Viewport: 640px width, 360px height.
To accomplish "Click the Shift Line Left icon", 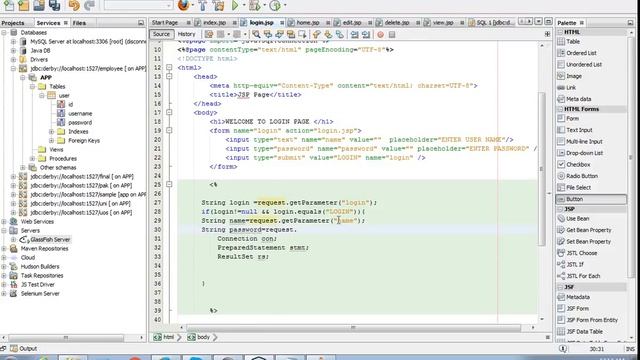I will click(x=354, y=34).
